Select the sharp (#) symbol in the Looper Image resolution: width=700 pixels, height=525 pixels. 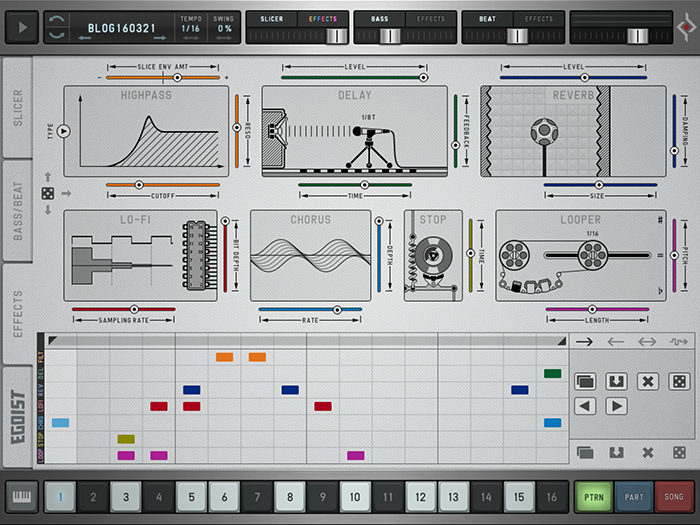[x=660, y=220]
